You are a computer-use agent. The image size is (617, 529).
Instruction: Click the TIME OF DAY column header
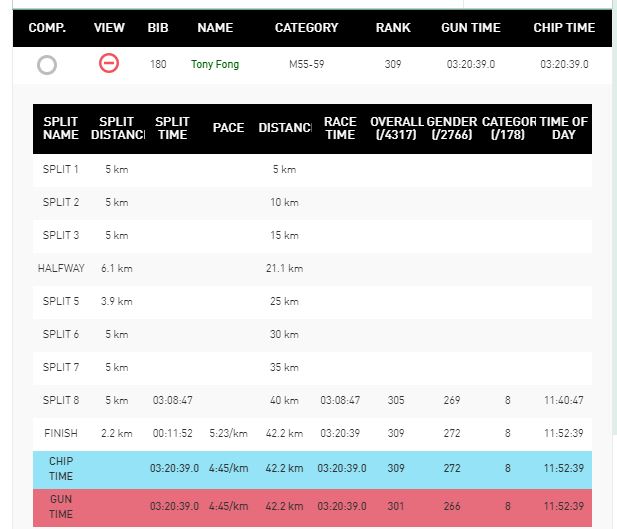pos(563,128)
